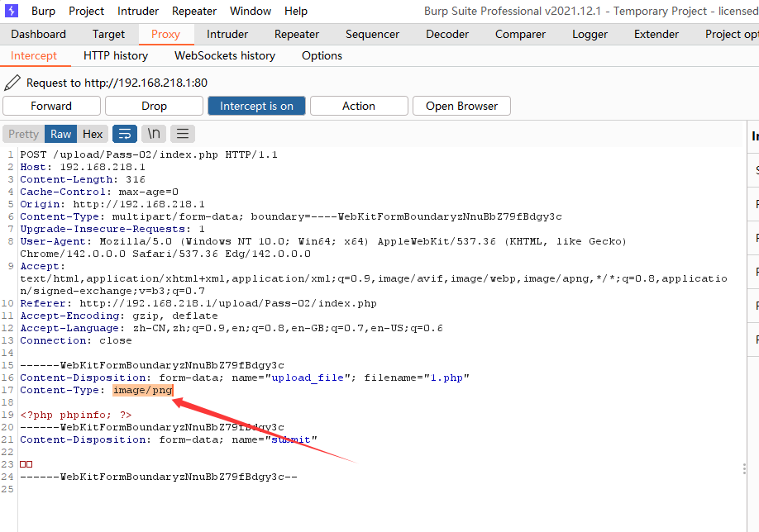Click the Upgrade-Insecure-Requests header
Image resolution: width=759 pixels, height=532 pixels.
(x=112, y=229)
